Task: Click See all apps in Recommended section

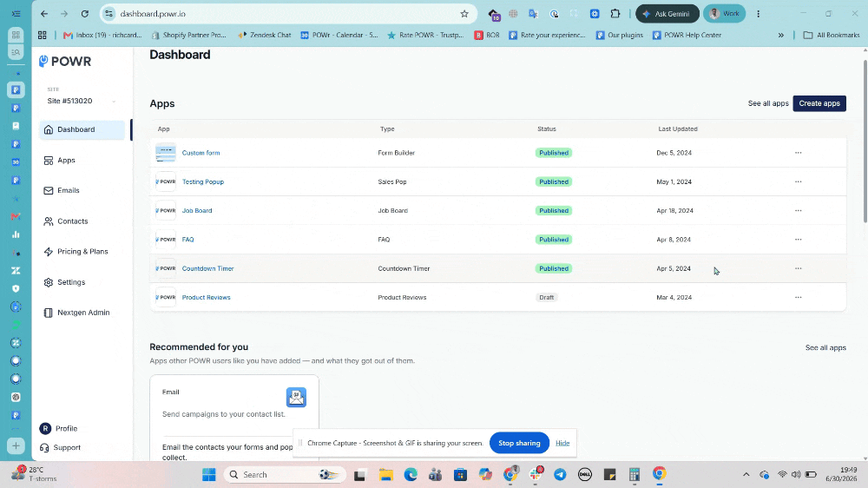Action: (825, 348)
